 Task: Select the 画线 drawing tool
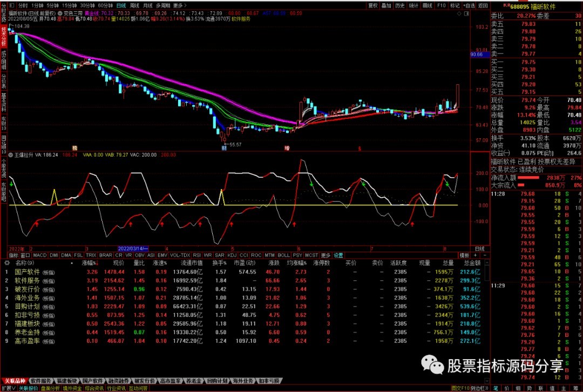pos(428,4)
